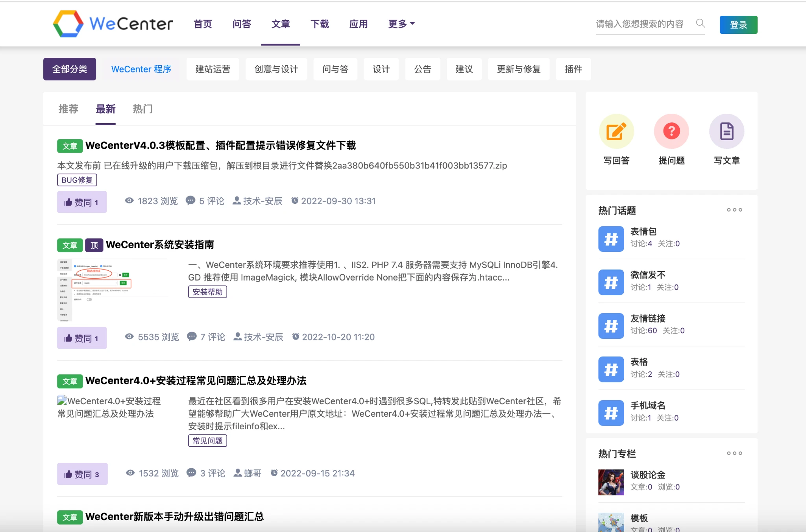806x532 pixels.
Task: Click the search magnifier icon
Action: [700, 23]
